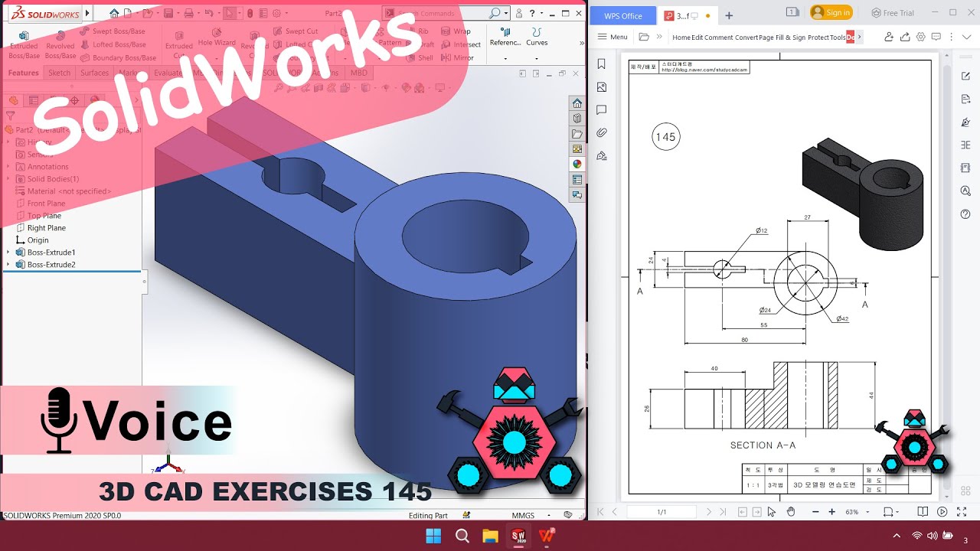Expand the Solid Bodies(1) folder

pos(9,179)
